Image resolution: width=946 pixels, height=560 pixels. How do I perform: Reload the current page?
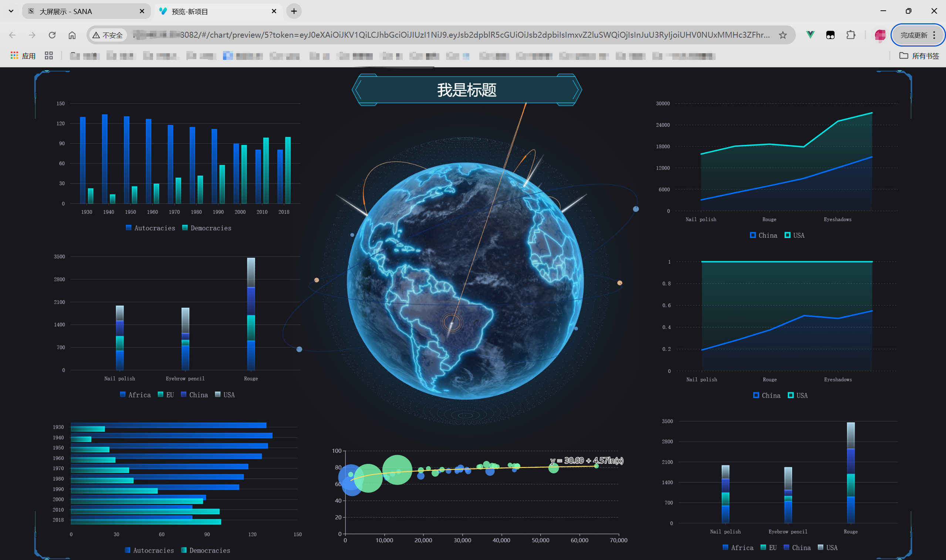click(x=52, y=35)
